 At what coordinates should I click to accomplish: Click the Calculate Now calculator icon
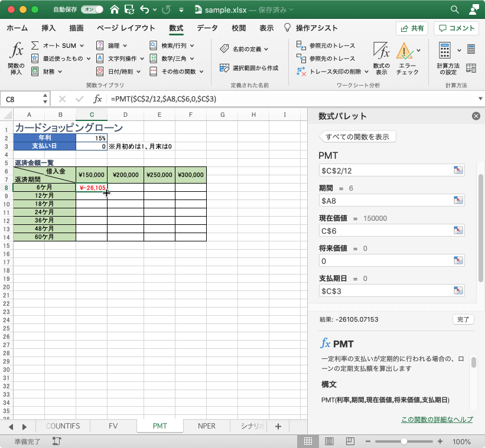[471, 49]
